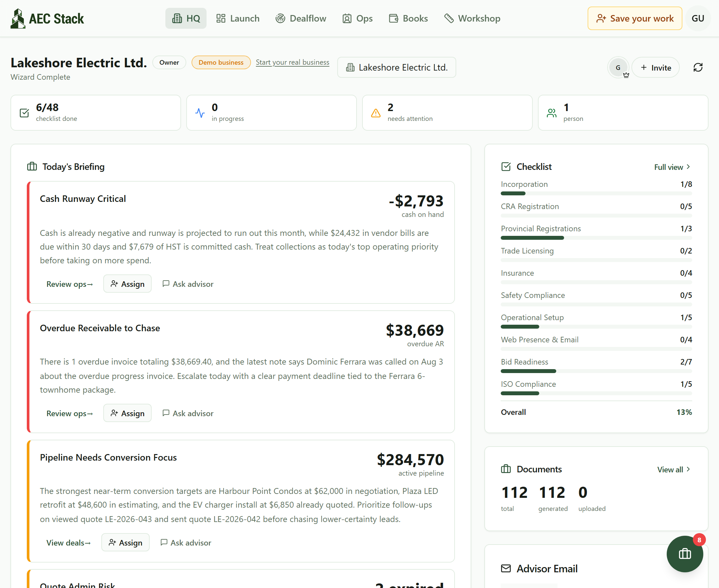The image size is (719, 588).
Task: Select the CRA Registration checklist row
Action: pos(596,209)
